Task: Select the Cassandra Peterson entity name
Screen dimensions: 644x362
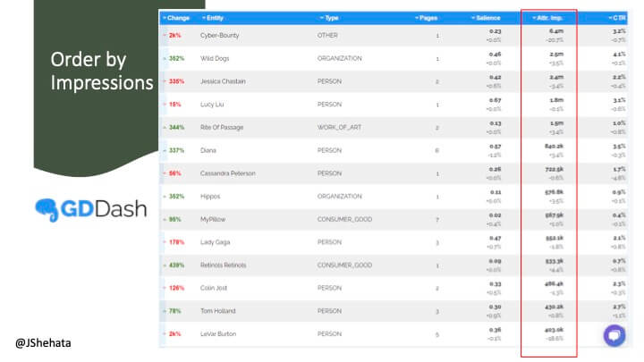Action: point(227,173)
